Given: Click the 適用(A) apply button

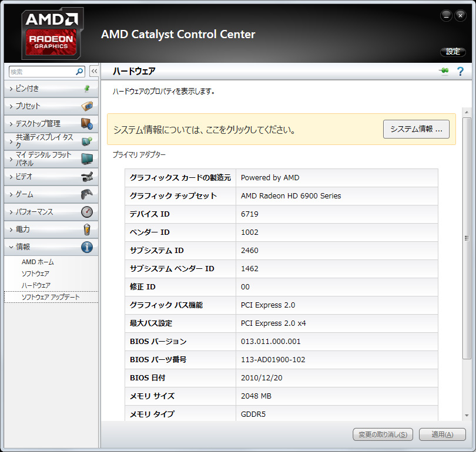Looking at the screenshot, I should [x=443, y=434].
